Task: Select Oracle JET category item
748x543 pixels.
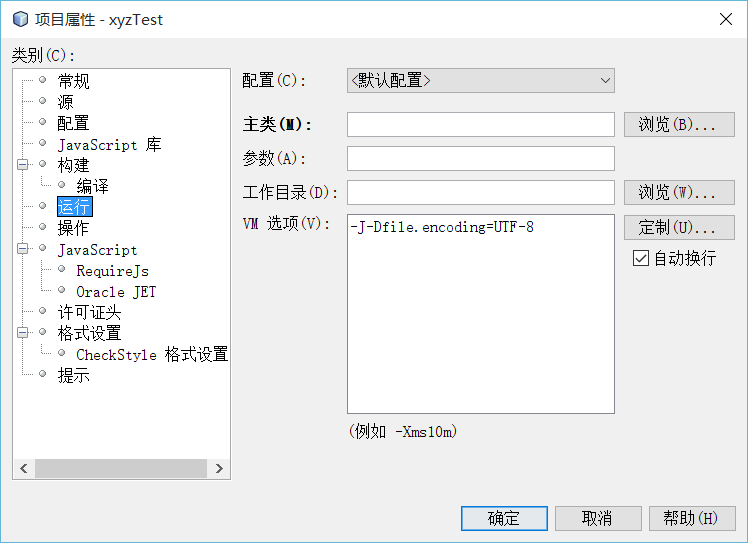Action: tap(116, 291)
